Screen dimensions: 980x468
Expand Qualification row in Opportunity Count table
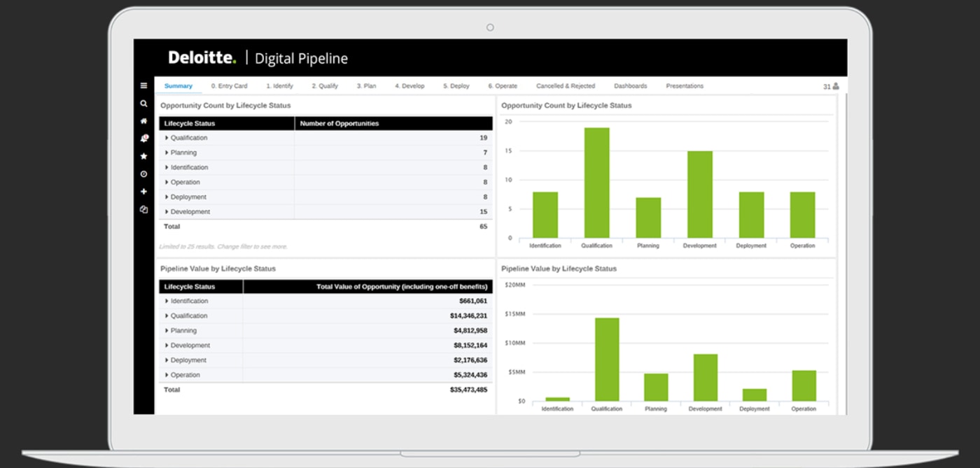pos(167,138)
